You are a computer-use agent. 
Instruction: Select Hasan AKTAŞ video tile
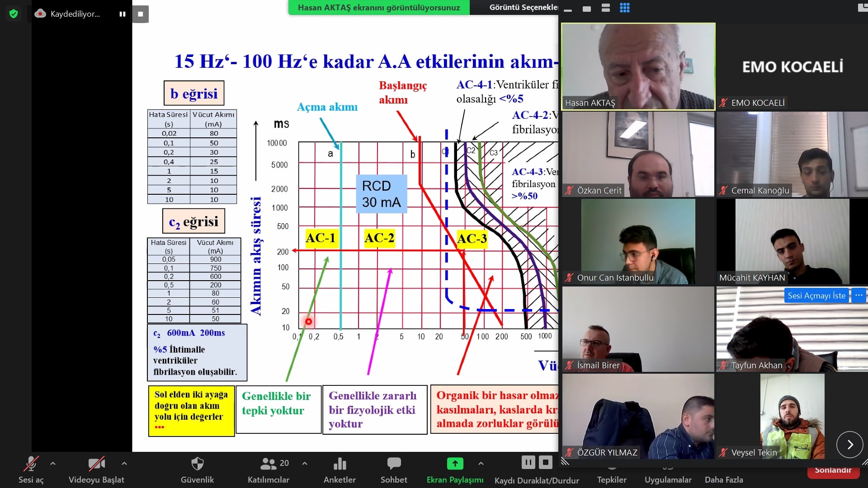[x=638, y=66]
